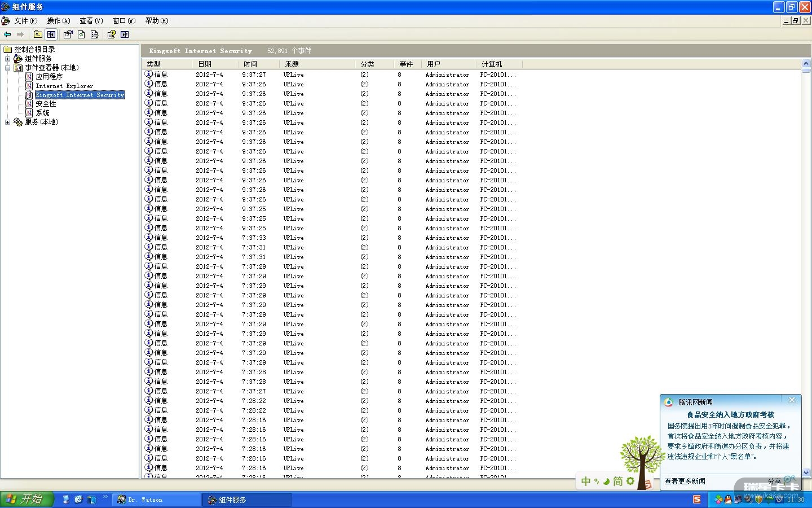Open the 操作(A) menu
812x508 pixels.
[x=59, y=21]
